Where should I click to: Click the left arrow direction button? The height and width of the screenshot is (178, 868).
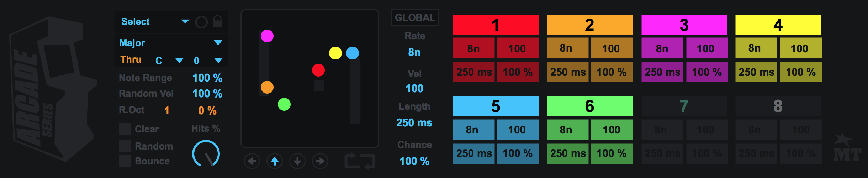point(252,161)
